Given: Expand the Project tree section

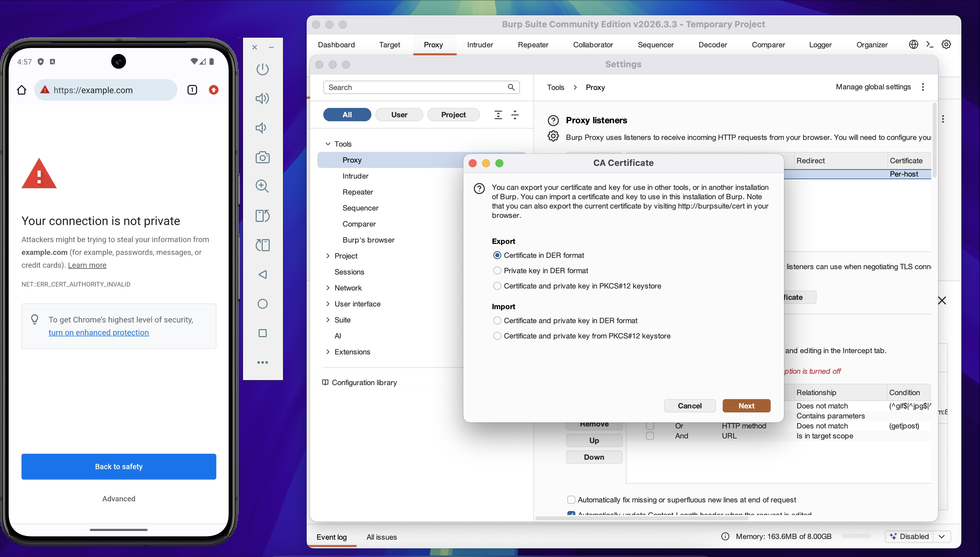Looking at the screenshot, I should tap(328, 256).
